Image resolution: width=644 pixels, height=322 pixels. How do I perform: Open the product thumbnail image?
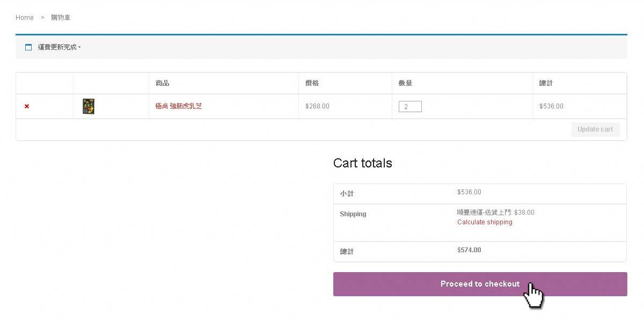click(89, 106)
